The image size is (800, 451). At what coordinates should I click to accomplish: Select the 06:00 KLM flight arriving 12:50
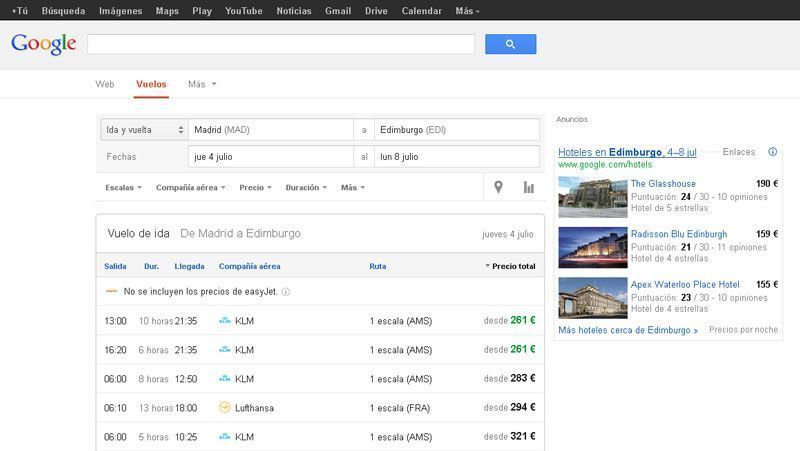click(x=320, y=379)
